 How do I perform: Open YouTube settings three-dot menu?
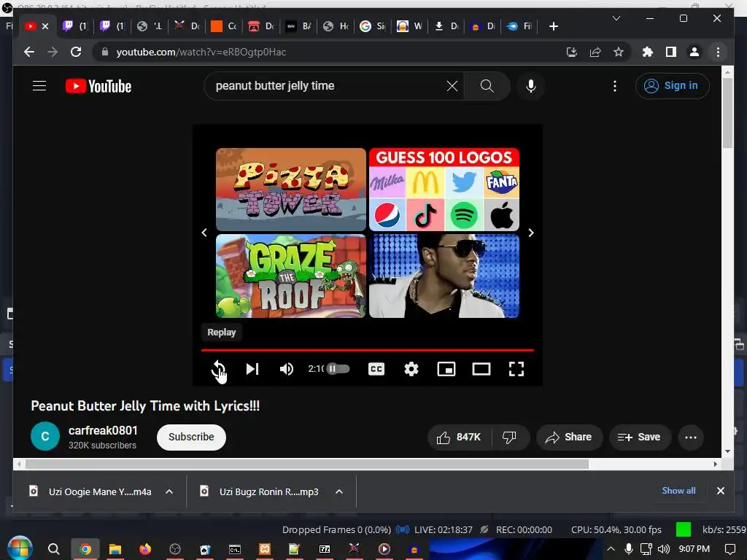pyautogui.click(x=614, y=86)
